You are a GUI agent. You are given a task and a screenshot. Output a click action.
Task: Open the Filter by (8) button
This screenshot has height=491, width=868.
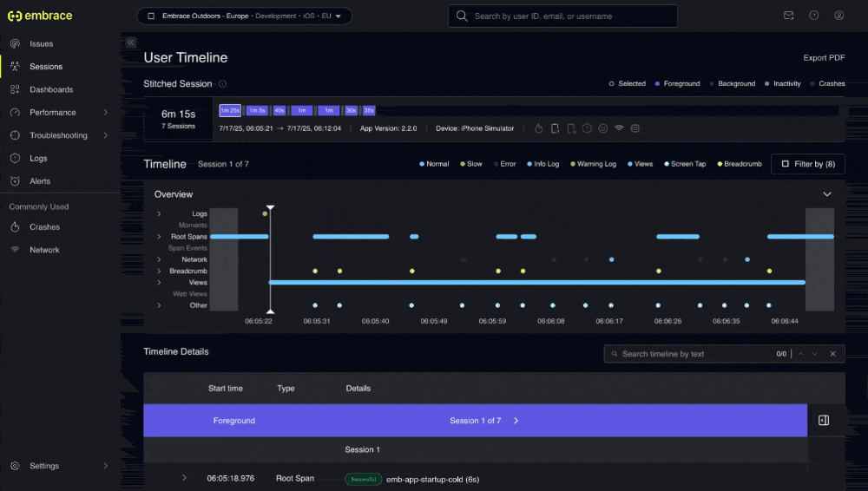point(807,165)
